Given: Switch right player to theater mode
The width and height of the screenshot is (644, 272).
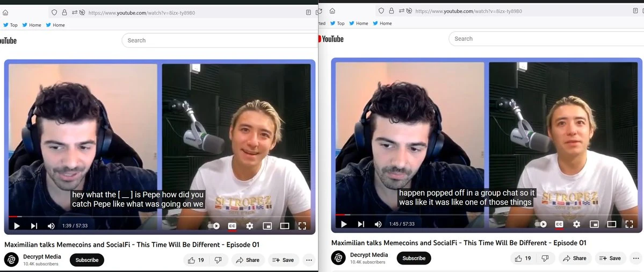Looking at the screenshot, I should click(x=611, y=224).
